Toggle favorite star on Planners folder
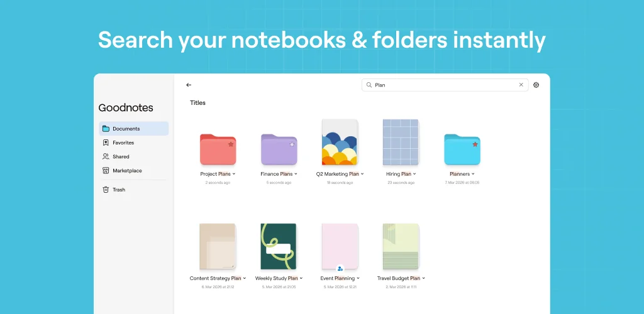Image resolution: width=644 pixels, height=314 pixels. 475,144
